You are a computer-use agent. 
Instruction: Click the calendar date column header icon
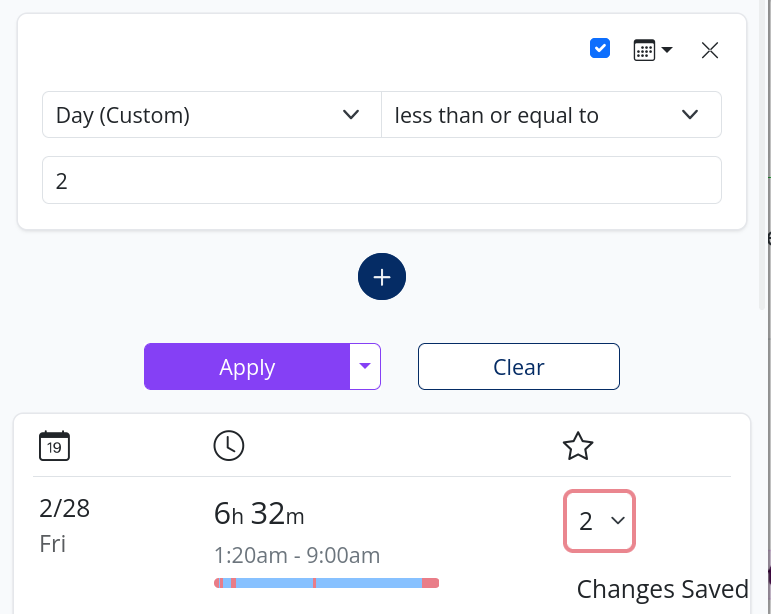(x=54, y=446)
